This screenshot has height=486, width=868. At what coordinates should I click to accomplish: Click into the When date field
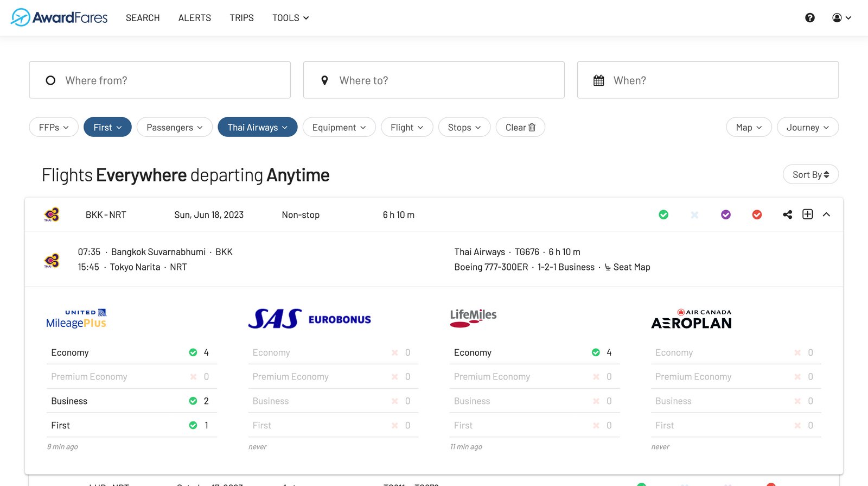[x=708, y=80]
